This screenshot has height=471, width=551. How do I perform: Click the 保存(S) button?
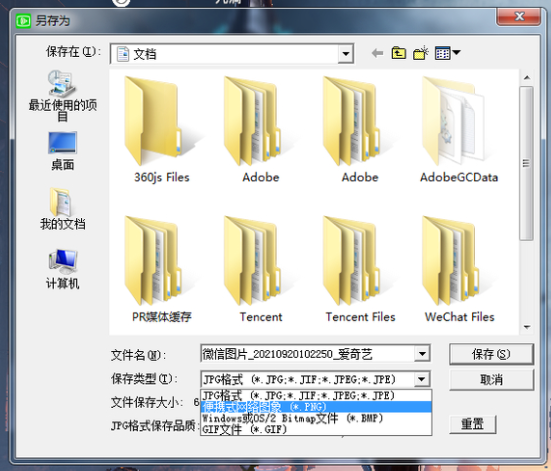pyautogui.click(x=491, y=354)
